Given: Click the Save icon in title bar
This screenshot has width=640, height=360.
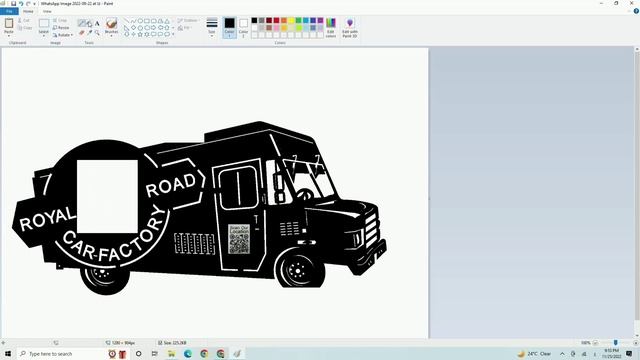Looking at the screenshot, I should (13, 4).
